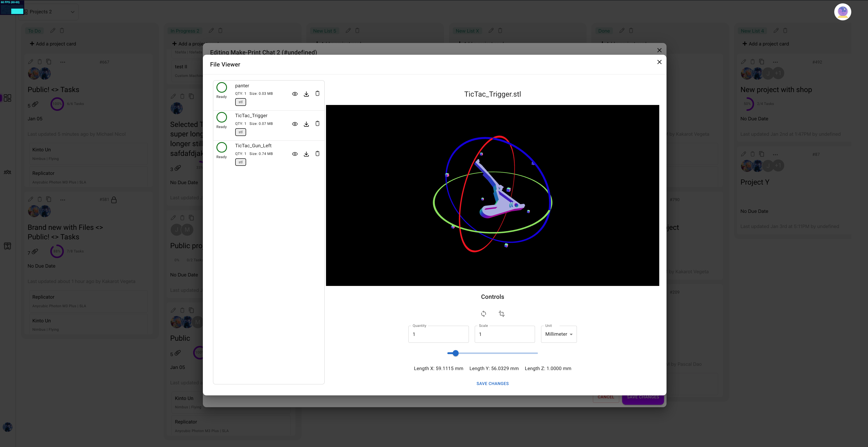
Task: Click the Quantity input field
Action: (x=438, y=334)
